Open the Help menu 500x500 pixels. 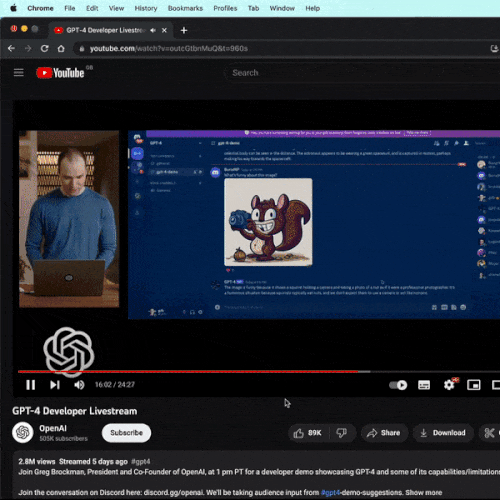[x=313, y=8]
